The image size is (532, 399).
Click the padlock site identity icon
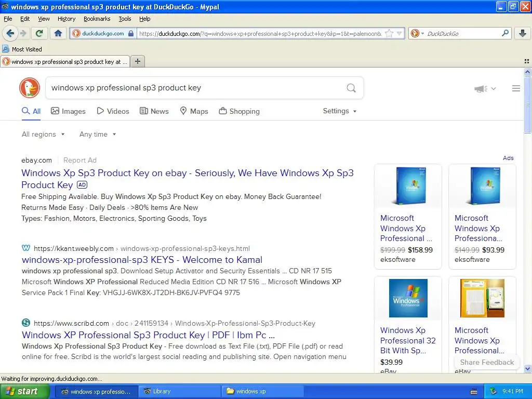[x=131, y=33]
